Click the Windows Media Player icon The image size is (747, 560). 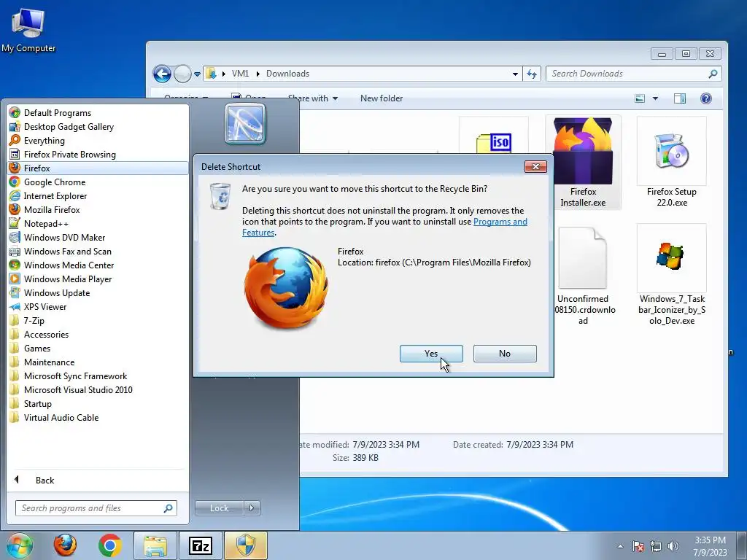pos(15,279)
